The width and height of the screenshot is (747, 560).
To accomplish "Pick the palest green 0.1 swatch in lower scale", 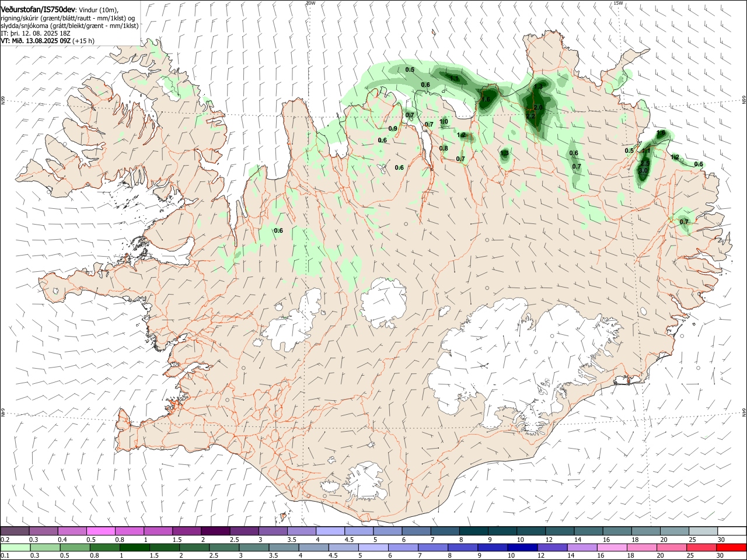I will (x=15, y=547).
